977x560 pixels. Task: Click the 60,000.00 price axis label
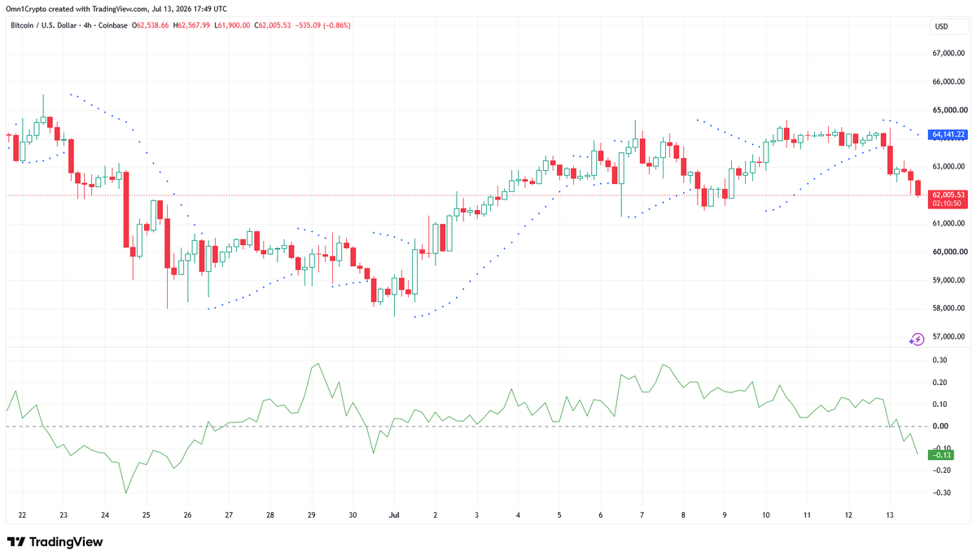(x=949, y=252)
